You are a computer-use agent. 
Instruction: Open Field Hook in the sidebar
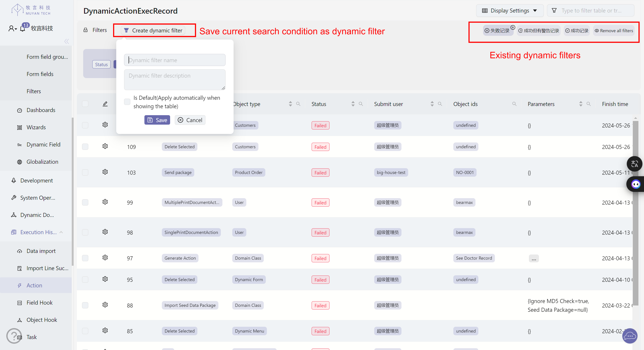point(40,303)
